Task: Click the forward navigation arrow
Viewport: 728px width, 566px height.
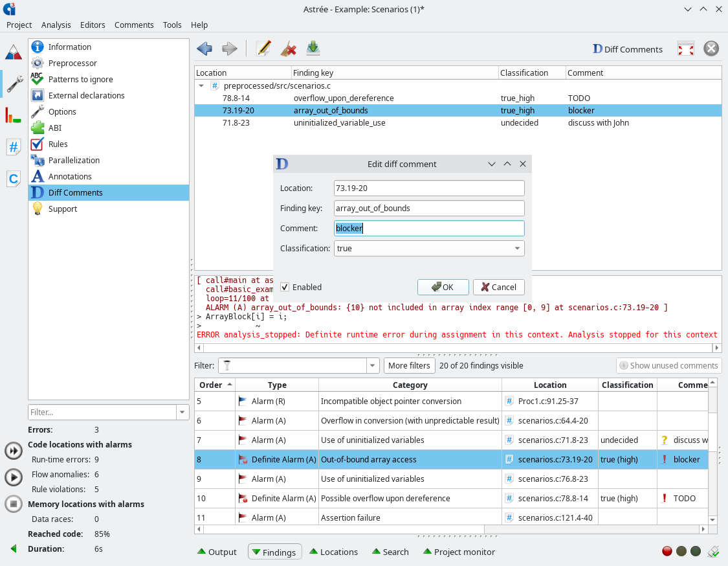Action: pyautogui.click(x=229, y=49)
